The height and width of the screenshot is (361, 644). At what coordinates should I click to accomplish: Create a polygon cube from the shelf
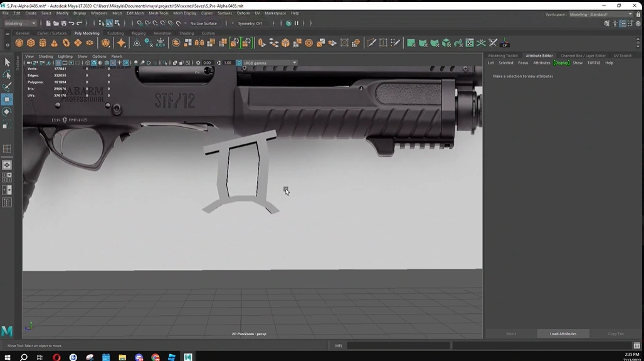tap(31, 43)
